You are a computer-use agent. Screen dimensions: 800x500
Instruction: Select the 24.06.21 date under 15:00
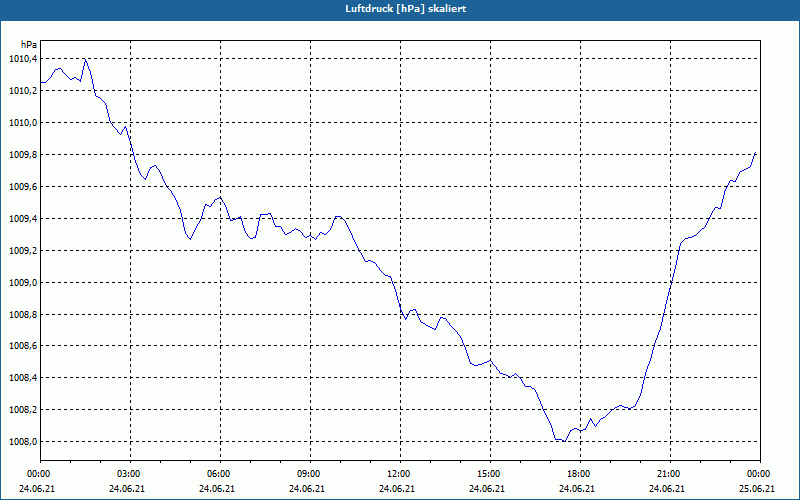pos(487,488)
